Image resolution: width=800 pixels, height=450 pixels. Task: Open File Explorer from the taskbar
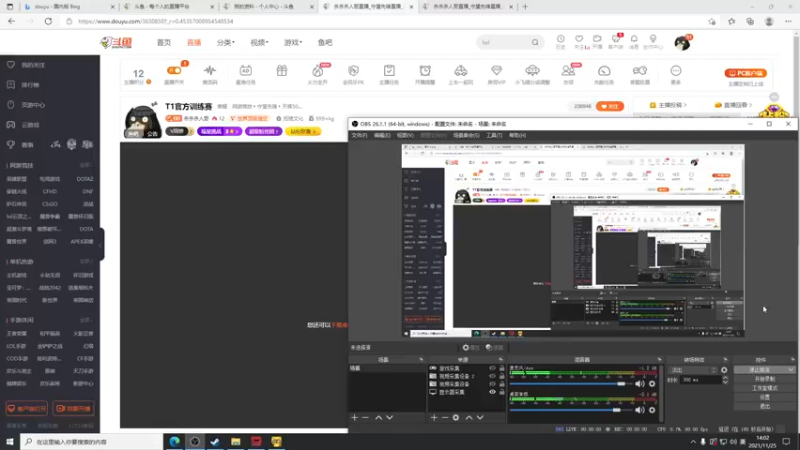click(x=235, y=441)
